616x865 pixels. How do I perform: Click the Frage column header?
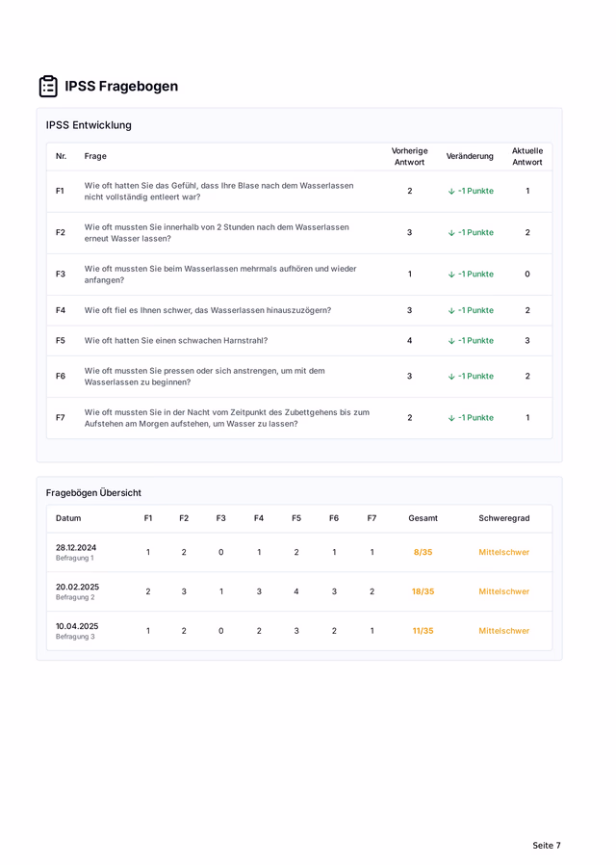click(x=95, y=156)
